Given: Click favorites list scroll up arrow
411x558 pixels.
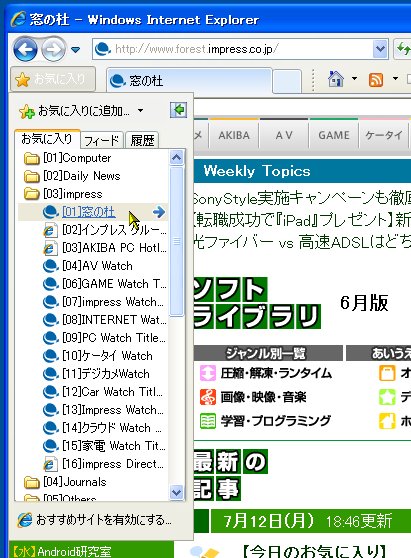Looking at the screenshot, I should (x=176, y=157).
